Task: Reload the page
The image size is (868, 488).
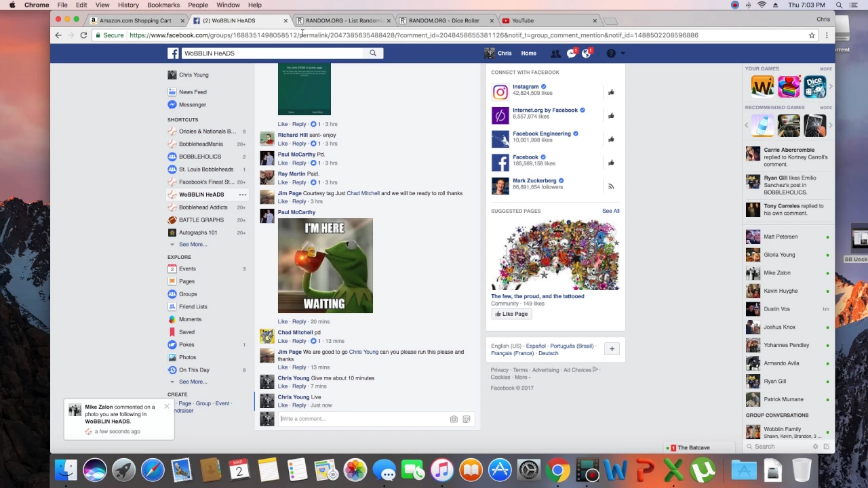Action: coord(83,35)
